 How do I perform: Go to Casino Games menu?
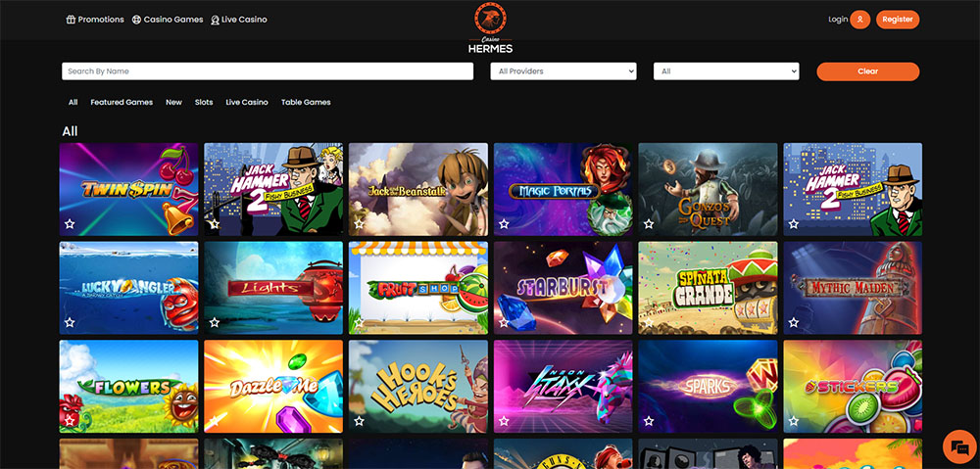(168, 20)
